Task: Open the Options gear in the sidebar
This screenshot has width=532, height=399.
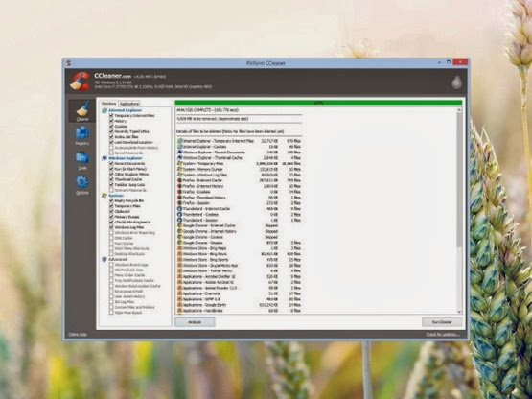Action: coord(82,185)
